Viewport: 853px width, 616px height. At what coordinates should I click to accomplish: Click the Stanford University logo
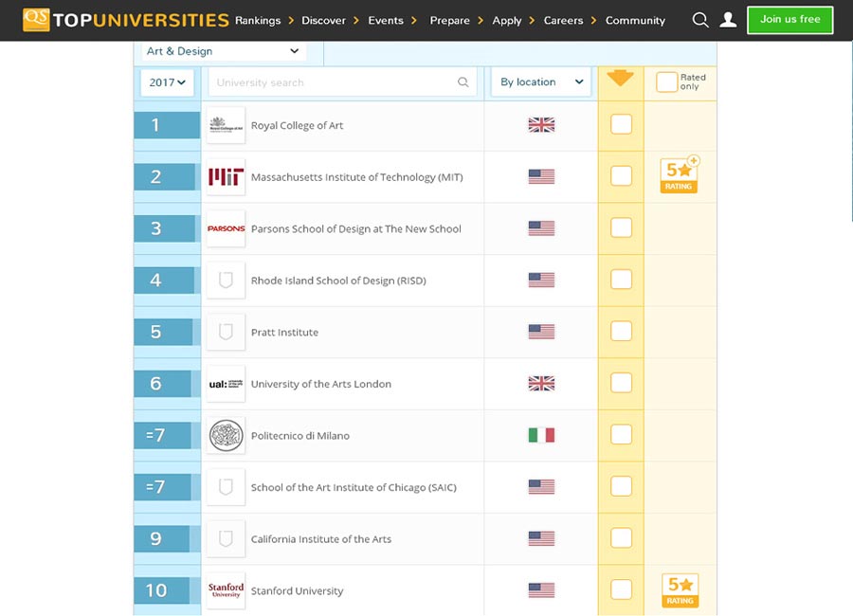click(x=226, y=590)
